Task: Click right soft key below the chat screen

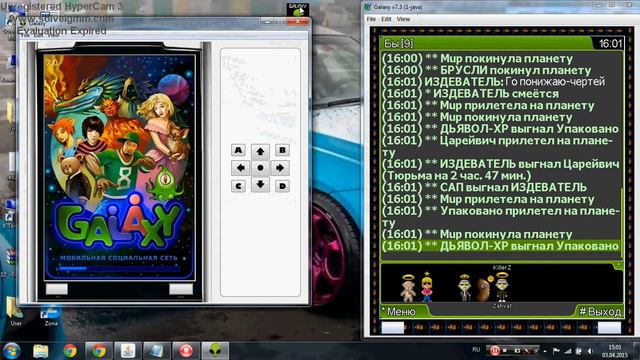Action: pos(609,327)
